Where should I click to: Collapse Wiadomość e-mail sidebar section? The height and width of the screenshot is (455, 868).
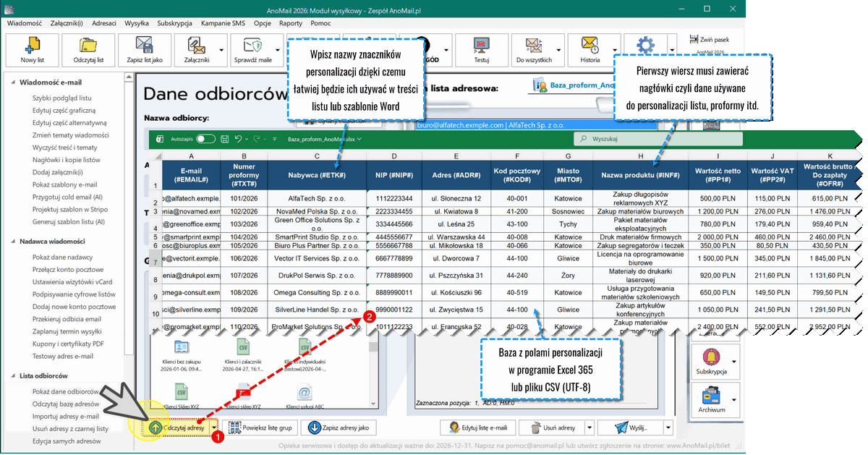coord(14,82)
